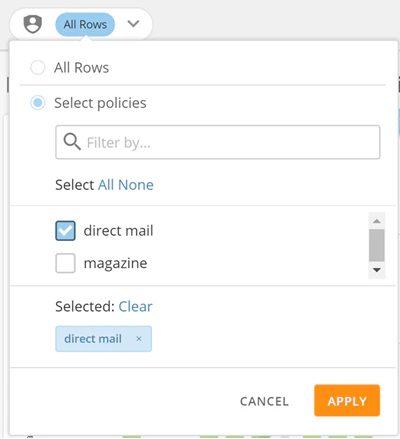Click the All Rows blue pill
400x439 pixels.
85,24
